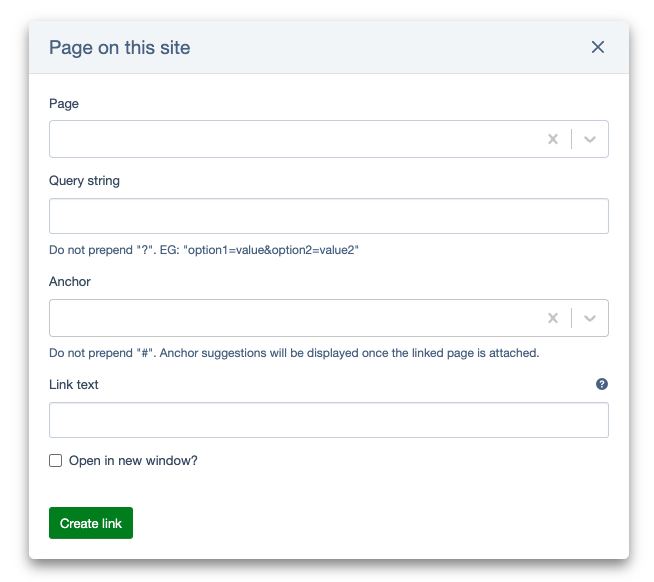
Task: Show help for Link text
Action: [x=602, y=384]
